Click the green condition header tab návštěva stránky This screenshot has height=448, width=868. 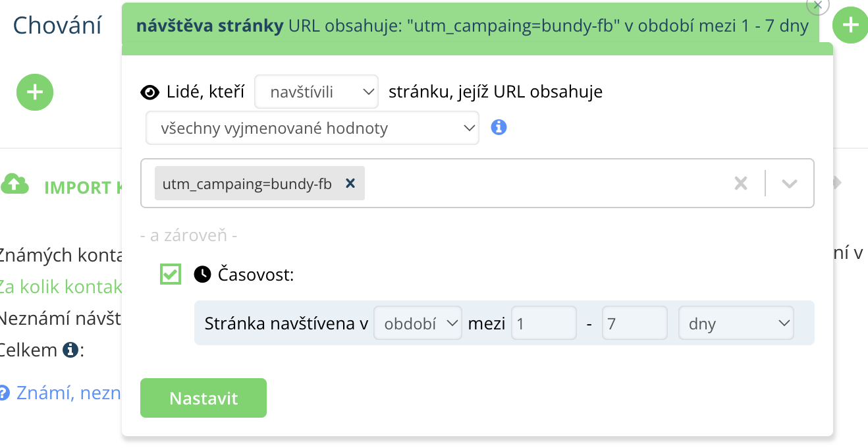[472, 27]
